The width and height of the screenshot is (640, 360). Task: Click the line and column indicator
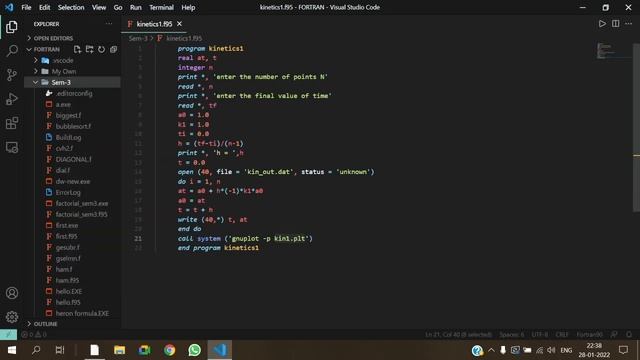458,335
